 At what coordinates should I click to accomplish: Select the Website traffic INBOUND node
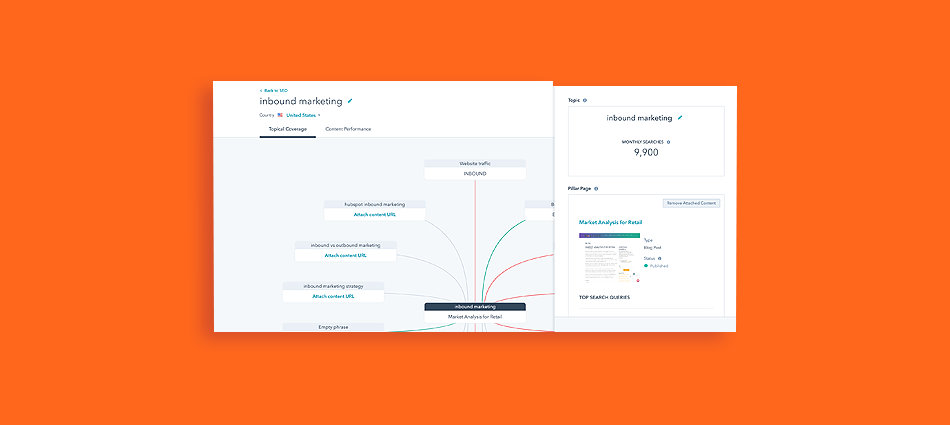coord(474,168)
